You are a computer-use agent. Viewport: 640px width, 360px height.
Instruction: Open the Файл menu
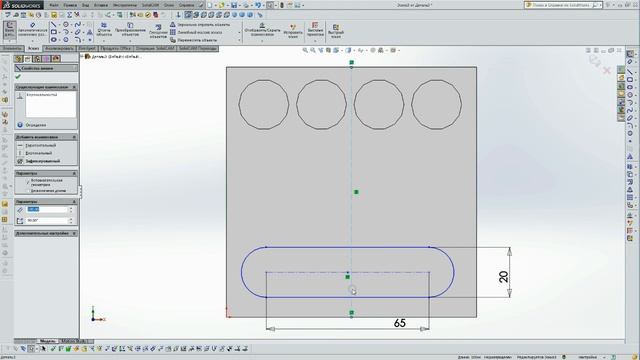[x=54, y=5]
